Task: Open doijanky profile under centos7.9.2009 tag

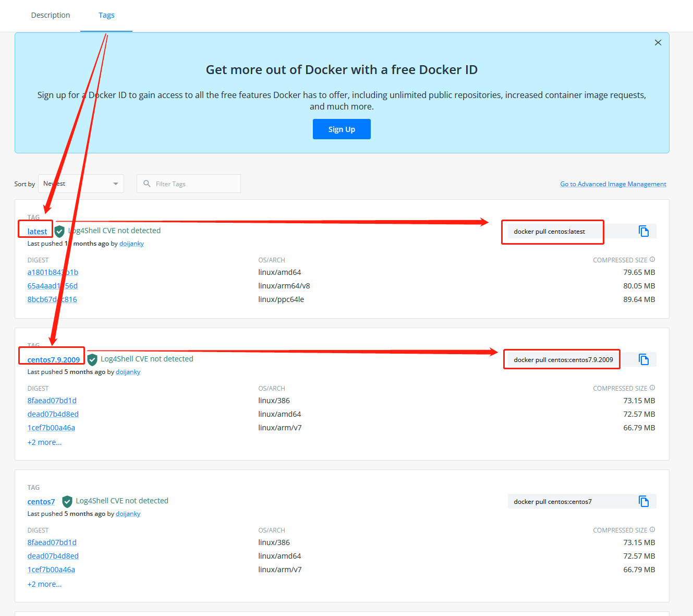Action: pyautogui.click(x=128, y=372)
